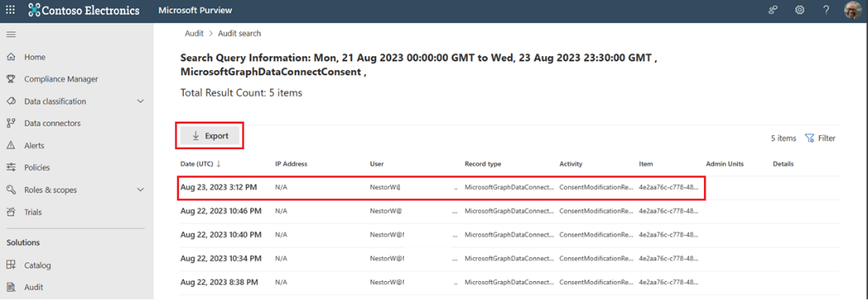Click the ConsentModification activity in 10:40 PM row
This screenshot has height=300, width=868.
pos(597,234)
